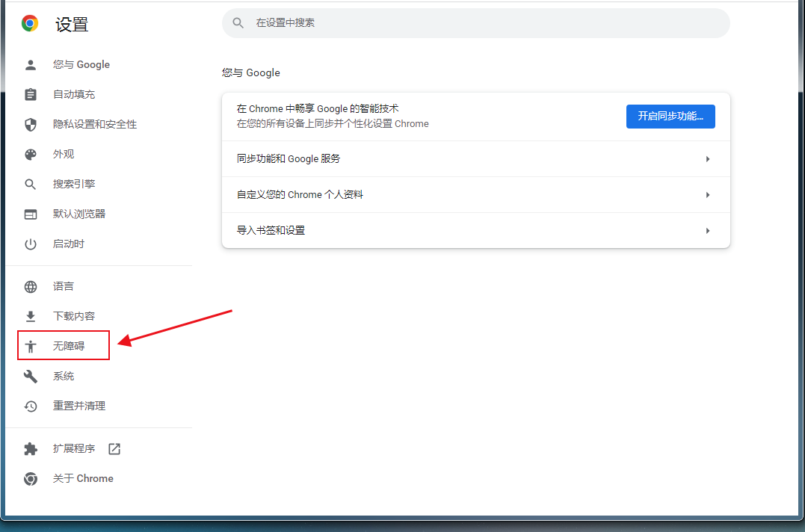Viewport: 805px width, 532px height.
Task: Click the magnifier icon for 搜索引擎
Action: (31, 185)
